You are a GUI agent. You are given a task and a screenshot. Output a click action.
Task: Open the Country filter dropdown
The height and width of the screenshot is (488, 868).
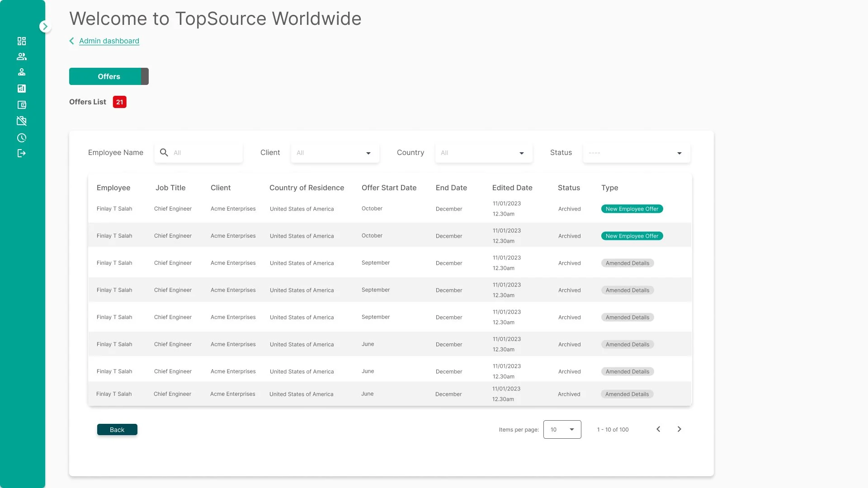[483, 153]
